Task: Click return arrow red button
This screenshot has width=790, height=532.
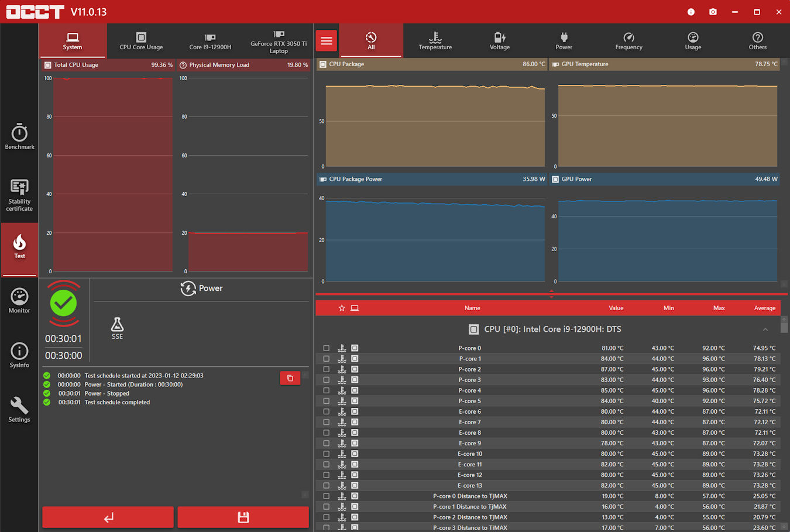Action: (x=108, y=517)
